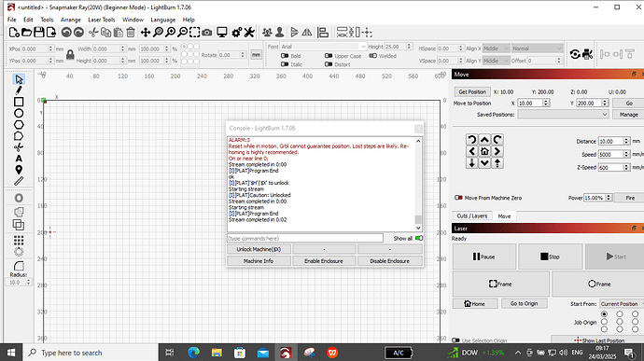
Task: Open Device Settings wrench icon
Action: [249, 32]
